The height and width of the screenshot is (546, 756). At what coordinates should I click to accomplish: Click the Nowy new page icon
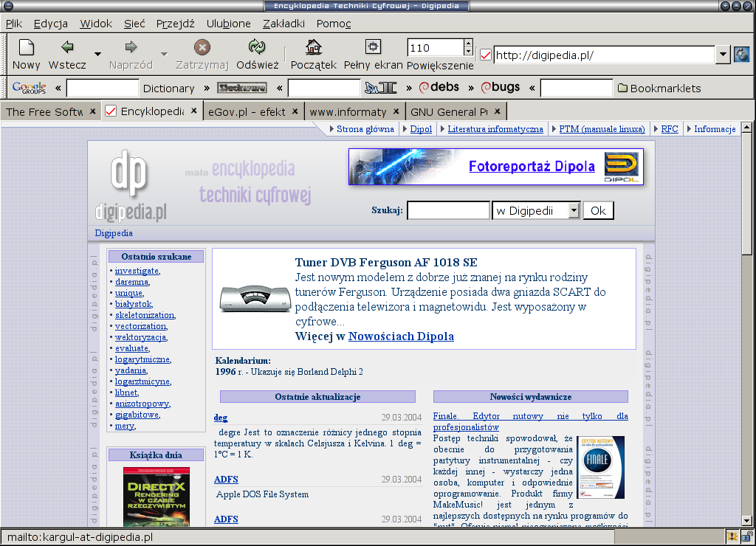click(26, 47)
